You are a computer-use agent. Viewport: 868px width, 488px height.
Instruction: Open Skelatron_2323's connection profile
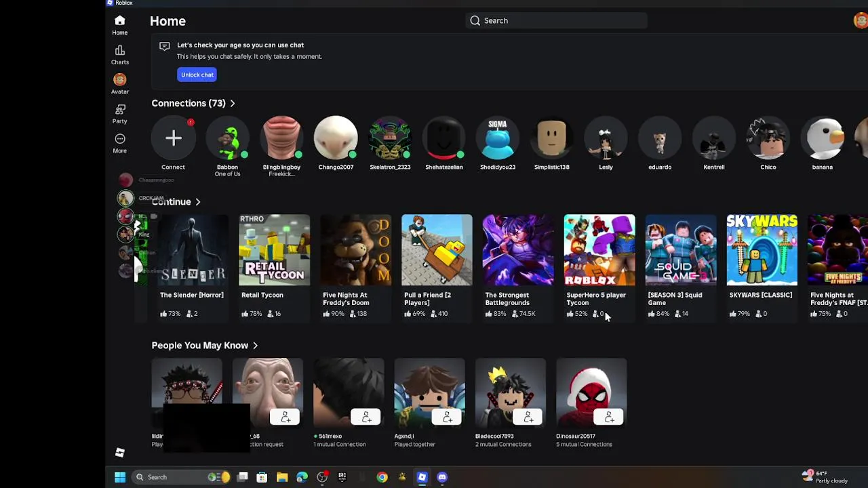pyautogui.click(x=390, y=138)
